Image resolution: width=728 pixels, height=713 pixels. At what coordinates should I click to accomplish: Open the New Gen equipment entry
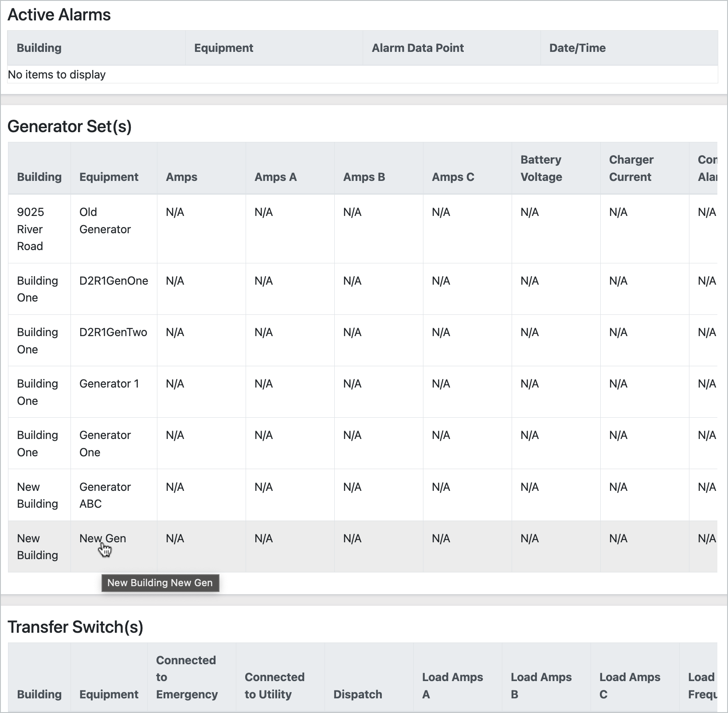coord(102,538)
